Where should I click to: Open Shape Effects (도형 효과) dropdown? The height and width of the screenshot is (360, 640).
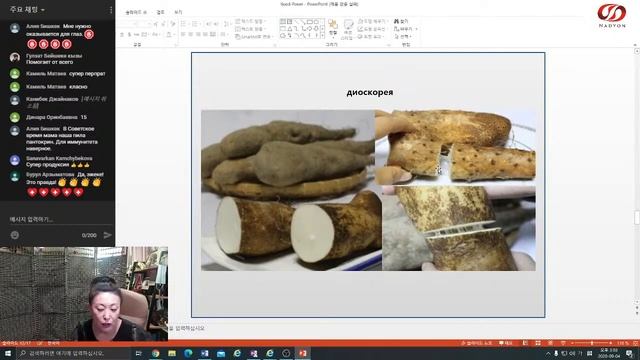(x=371, y=36)
